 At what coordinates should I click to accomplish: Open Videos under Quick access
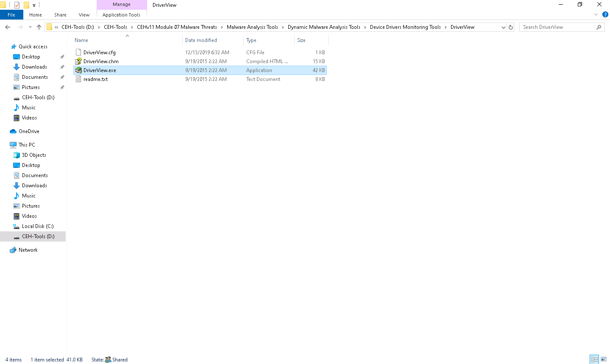(29, 118)
